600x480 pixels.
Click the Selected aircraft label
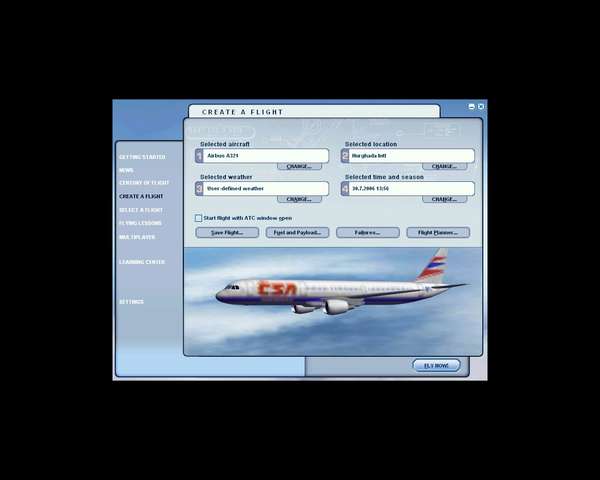click(225, 144)
